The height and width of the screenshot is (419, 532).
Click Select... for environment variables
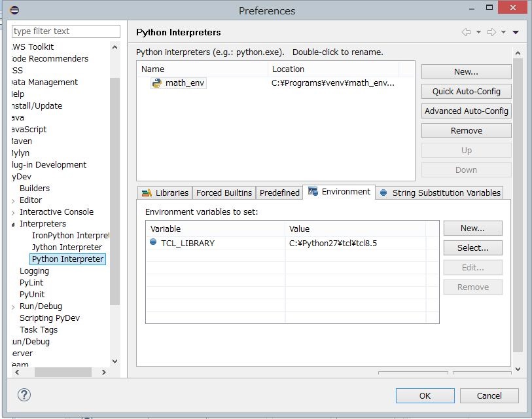click(x=472, y=248)
